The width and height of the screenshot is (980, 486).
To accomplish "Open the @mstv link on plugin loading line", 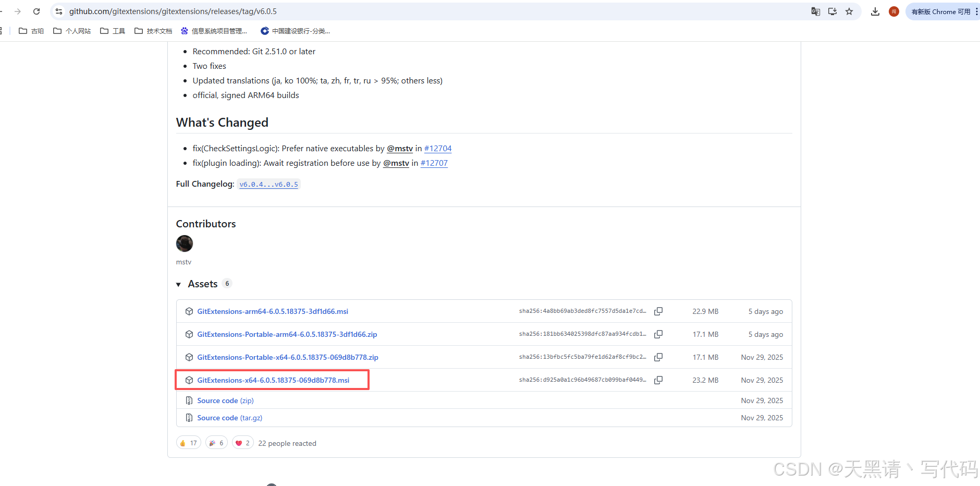I will click(396, 163).
